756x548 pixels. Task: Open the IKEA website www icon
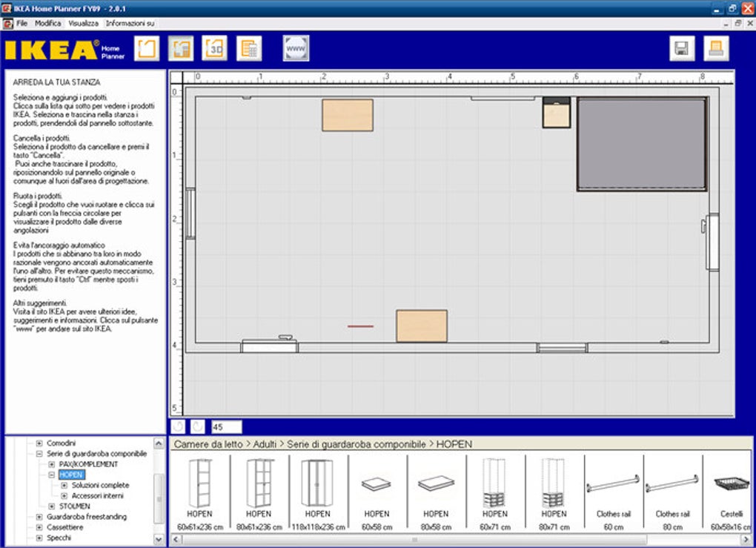(296, 49)
